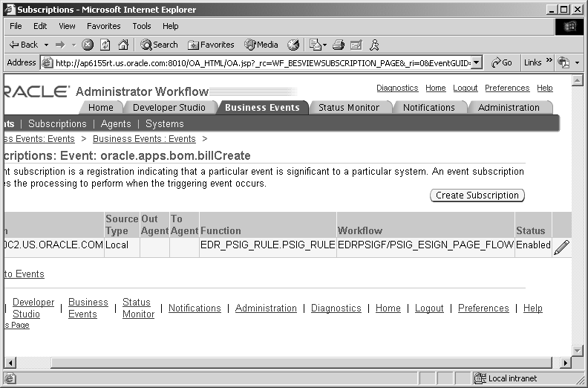The height and width of the screenshot is (388, 588).
Task: Click the Messenger toolbar icon
Action: [374, 45]
